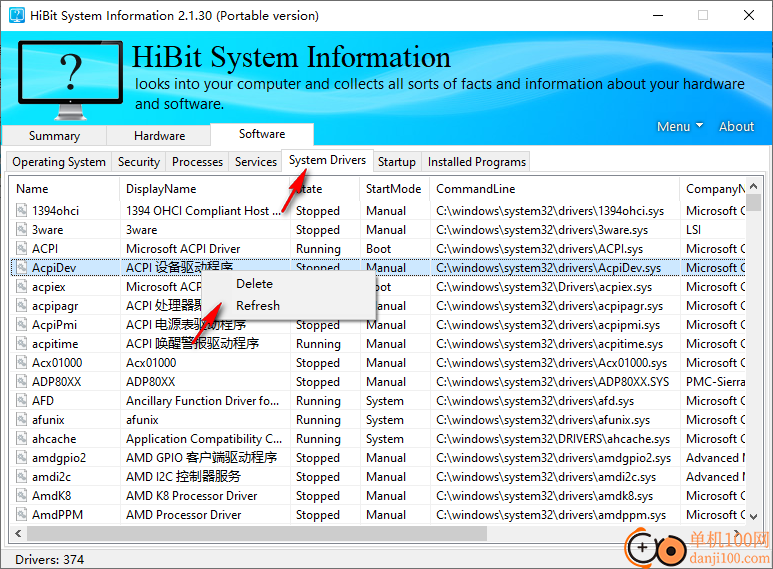Viewport: 773px width, 569px height.
Task: Click the vertical scrollbar thumb
Action: (x=753, y=203)
